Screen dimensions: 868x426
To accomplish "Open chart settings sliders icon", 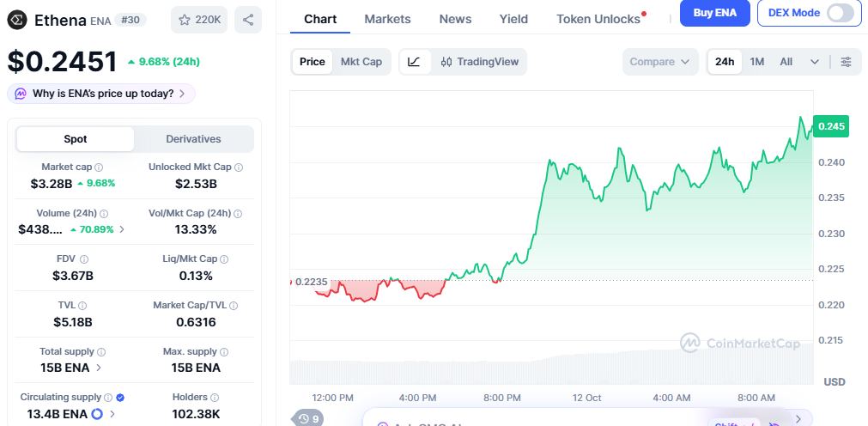I will [846, 62].
